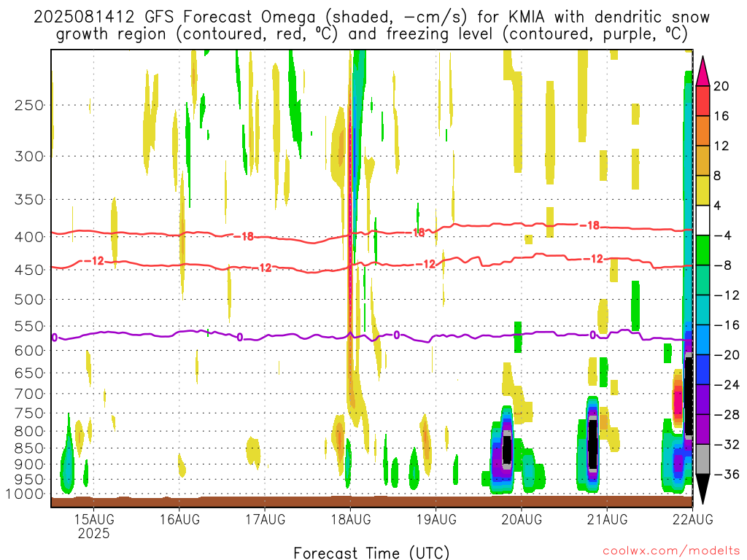
Task: Click the 950 pressure level label
Action: tap(29, 480)
